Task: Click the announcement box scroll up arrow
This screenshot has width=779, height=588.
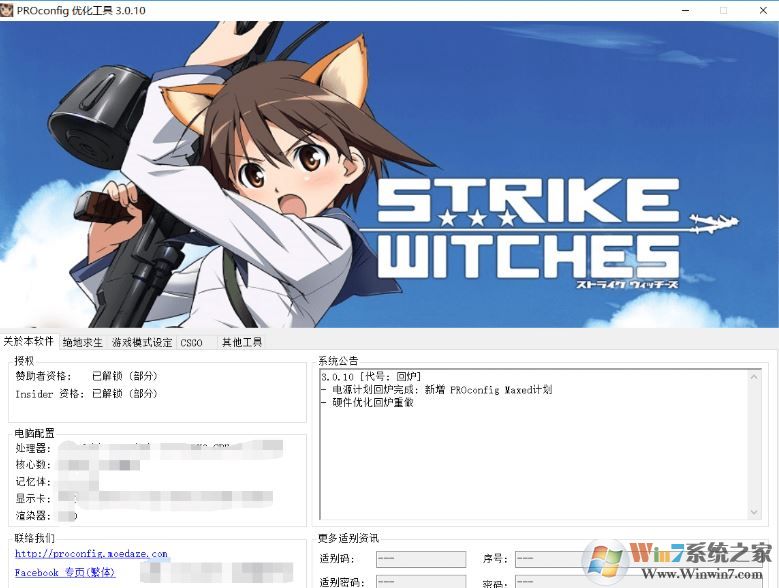Action: 754,377
